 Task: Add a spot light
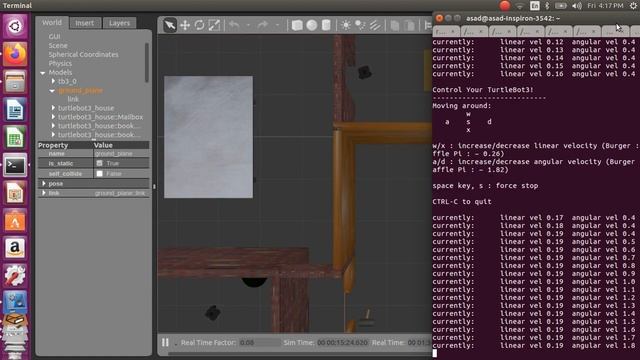pyautogui.click(x=360, y=25)
